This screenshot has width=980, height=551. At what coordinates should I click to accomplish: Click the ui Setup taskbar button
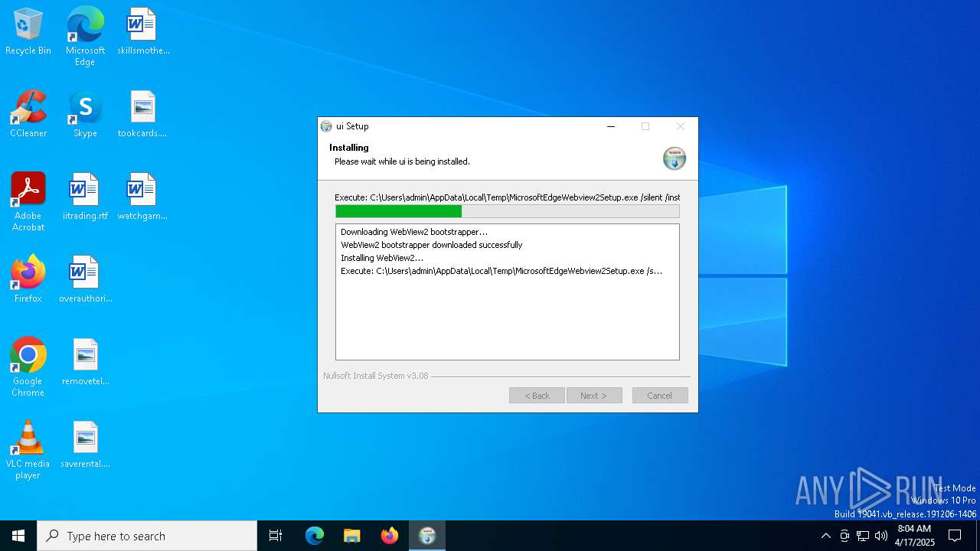pyautogui.click(x=427, y=536)
